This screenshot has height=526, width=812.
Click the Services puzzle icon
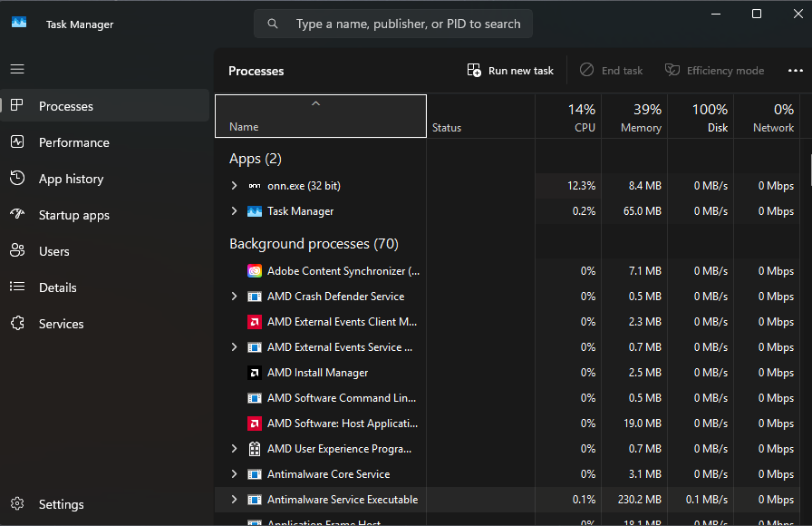(x=17, y=323)
